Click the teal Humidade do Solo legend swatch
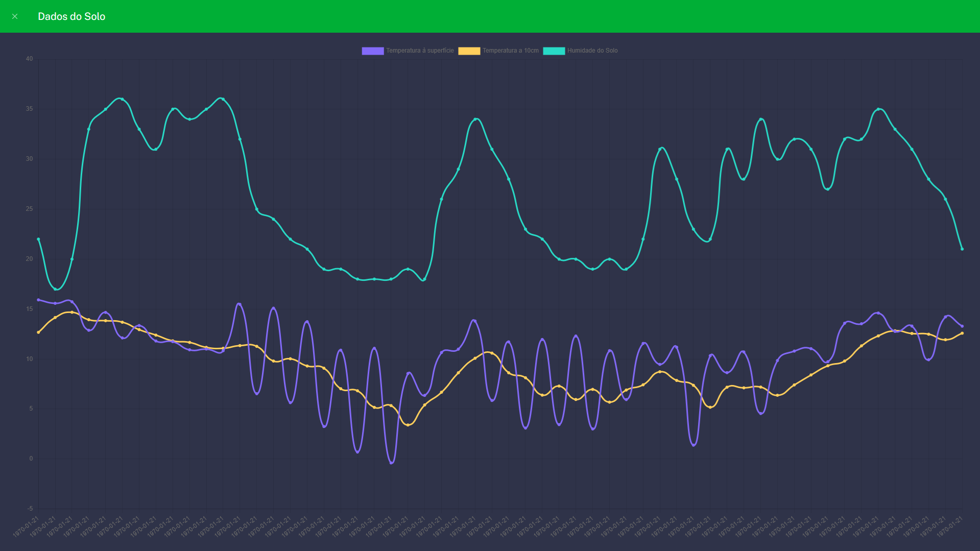The width and height of the screenshot is (980, 551). point(554,51)
